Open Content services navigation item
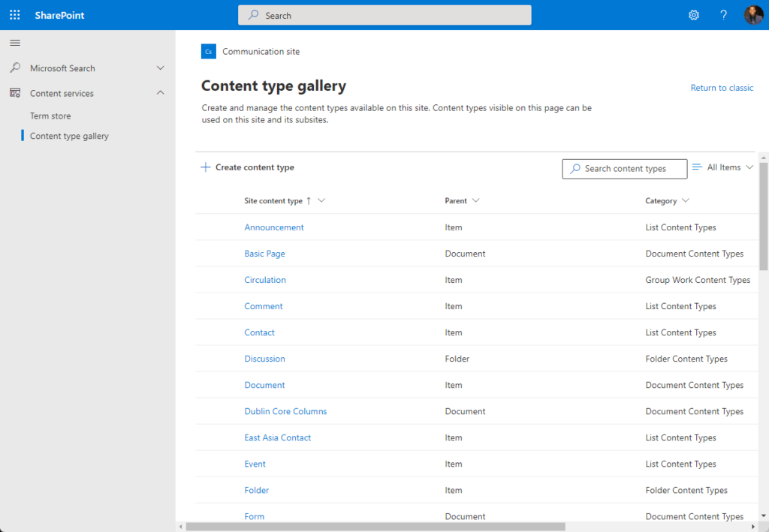The height and width of the screenshot is (532, 769). (62, 93)
